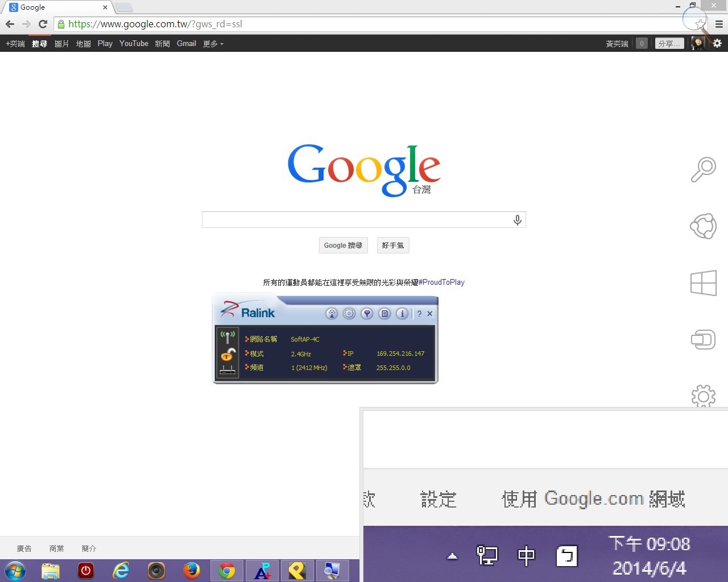Open Play in the Google bar
Image resolution: width=728 pixels, height=582 pixels.
point(105,44)
